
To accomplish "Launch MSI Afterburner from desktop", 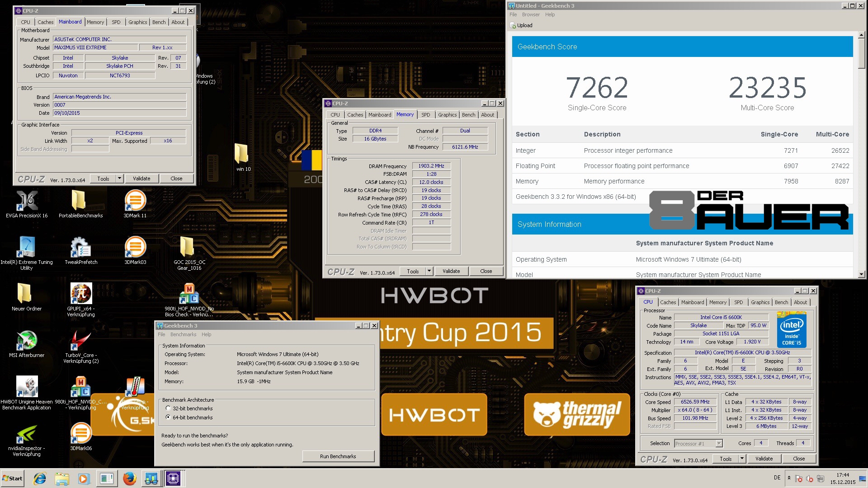I will [27, 343].
